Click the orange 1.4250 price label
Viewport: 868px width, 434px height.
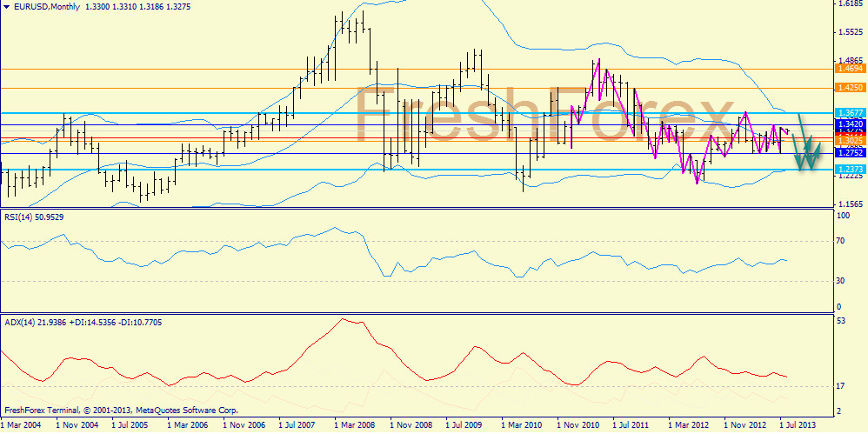point(849,88)
